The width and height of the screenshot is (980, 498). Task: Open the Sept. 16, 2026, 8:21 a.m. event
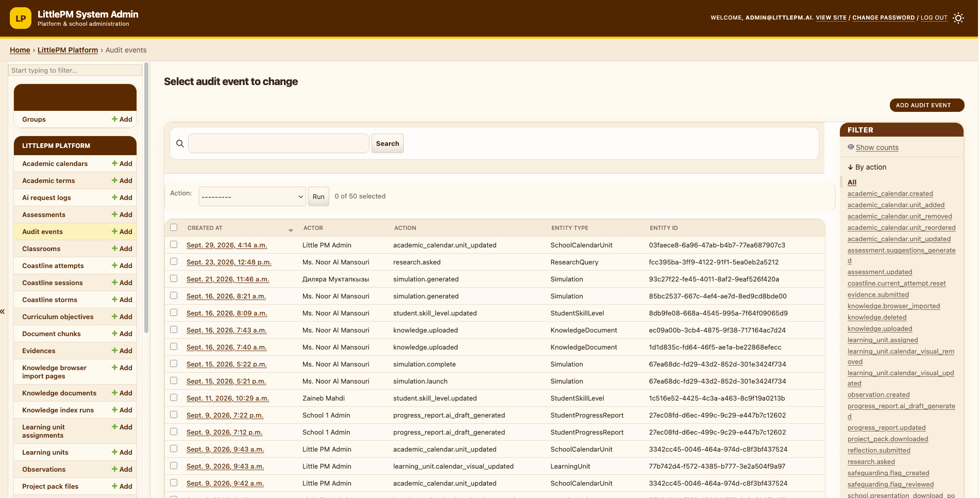pyautogui.click(x=226, y=296)
